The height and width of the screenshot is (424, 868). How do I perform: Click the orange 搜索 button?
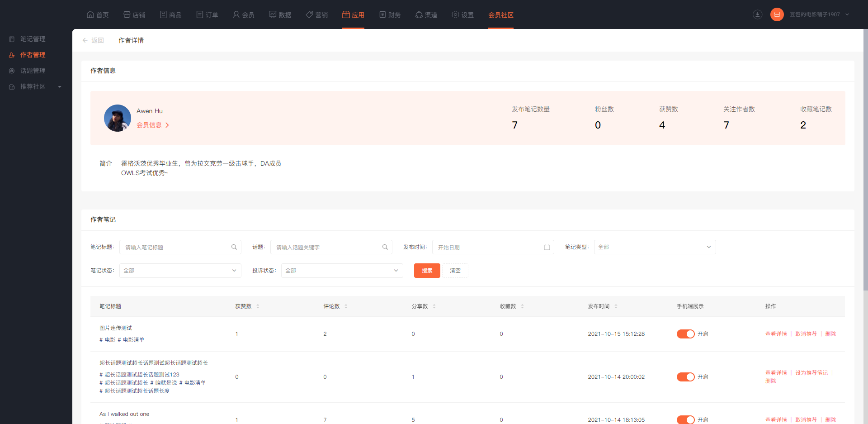click(x=427, y=271)
